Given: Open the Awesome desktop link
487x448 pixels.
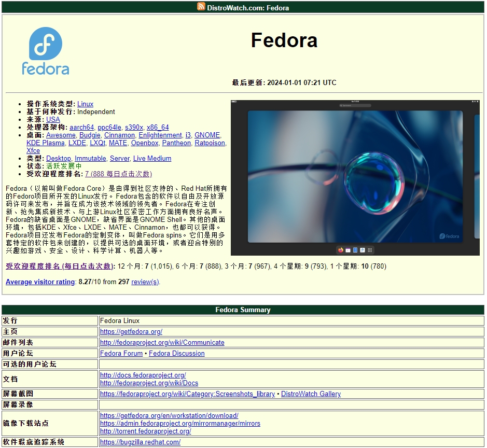Looking at the screenshot, I should (x=61, y=135).
